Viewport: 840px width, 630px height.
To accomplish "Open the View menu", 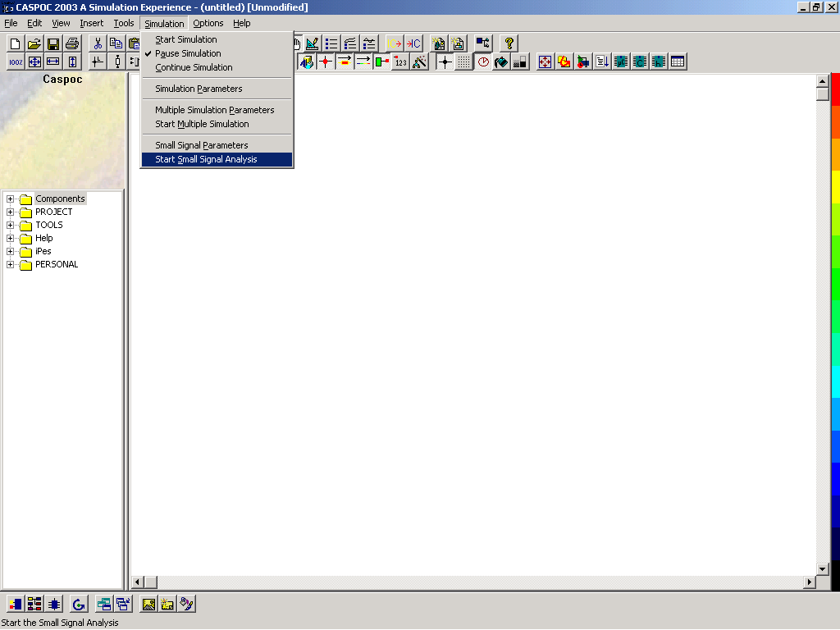I will pyautogui.click(x=61, y=23).
